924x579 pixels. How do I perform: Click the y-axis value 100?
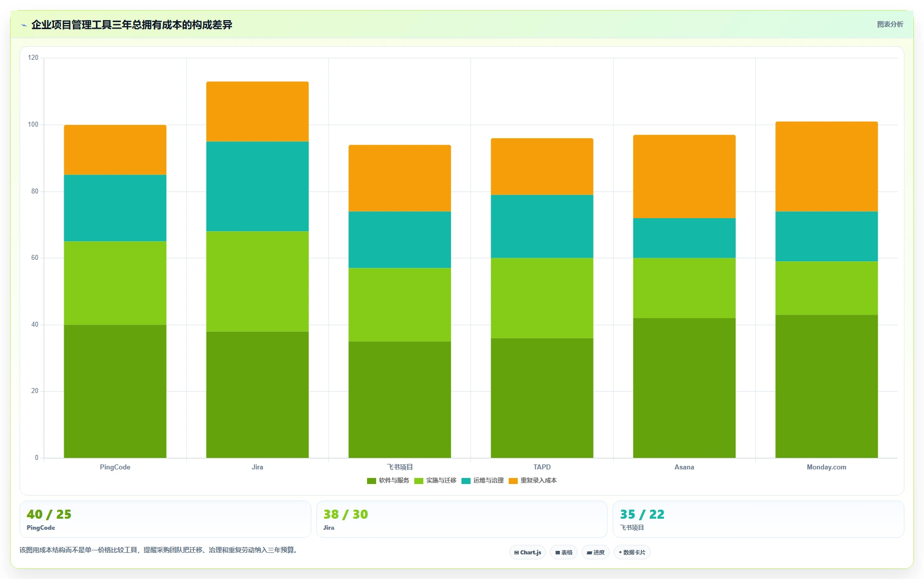point(33,125)
